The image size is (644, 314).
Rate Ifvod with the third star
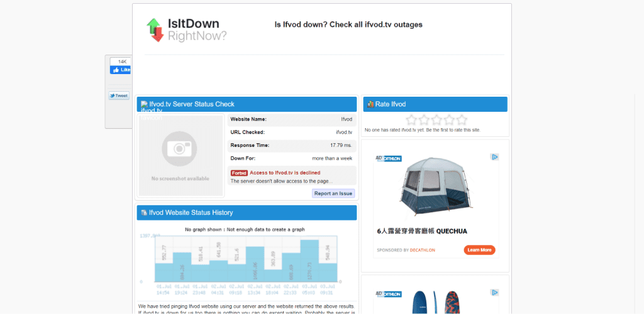coord(436,120)
